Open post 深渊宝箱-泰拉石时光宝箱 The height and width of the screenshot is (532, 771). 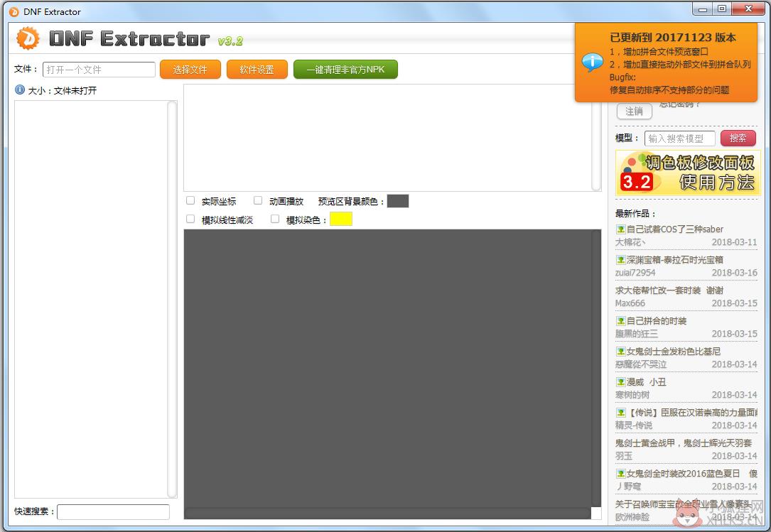(x=674, y=260)
